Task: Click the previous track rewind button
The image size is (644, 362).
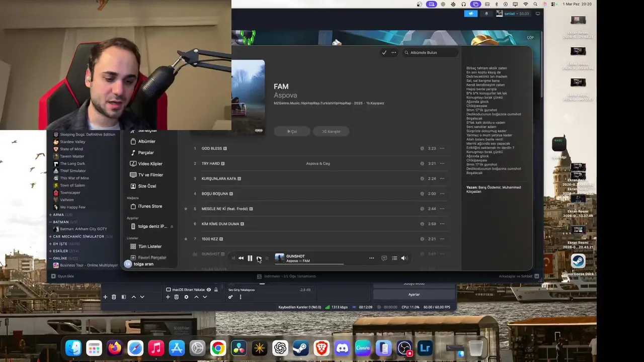Action: click(241, 258)
